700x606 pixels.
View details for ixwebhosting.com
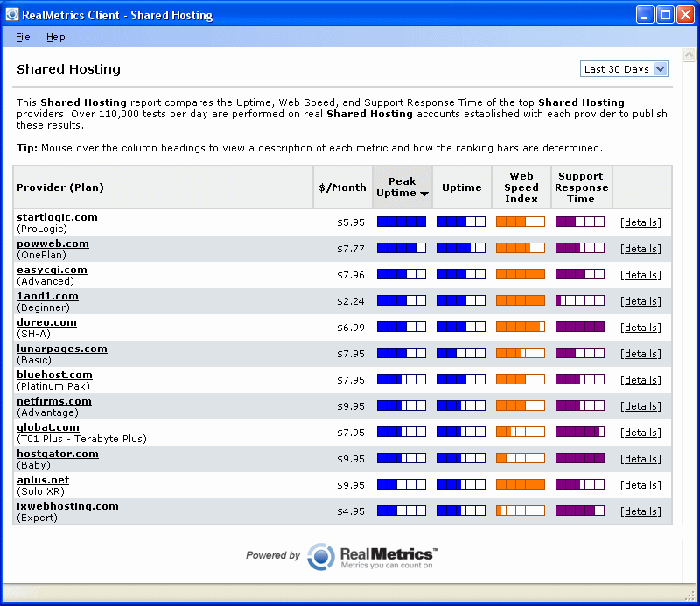(640, 511)
